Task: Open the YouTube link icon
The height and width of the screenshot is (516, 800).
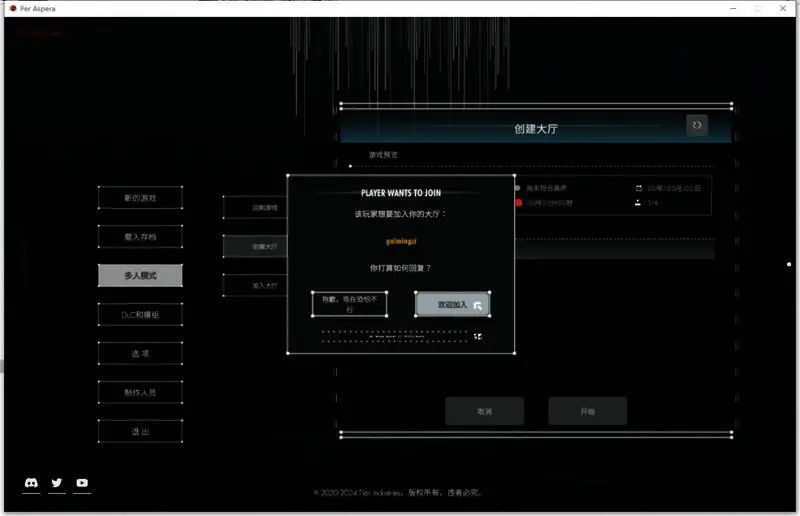Action: pyautogui.click(x=82, y=483)
